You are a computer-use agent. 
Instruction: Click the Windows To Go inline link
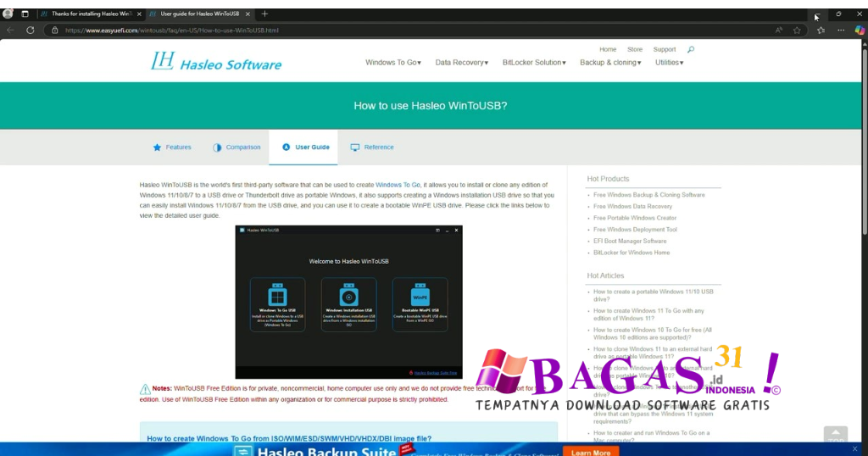(x=398, y=185)
